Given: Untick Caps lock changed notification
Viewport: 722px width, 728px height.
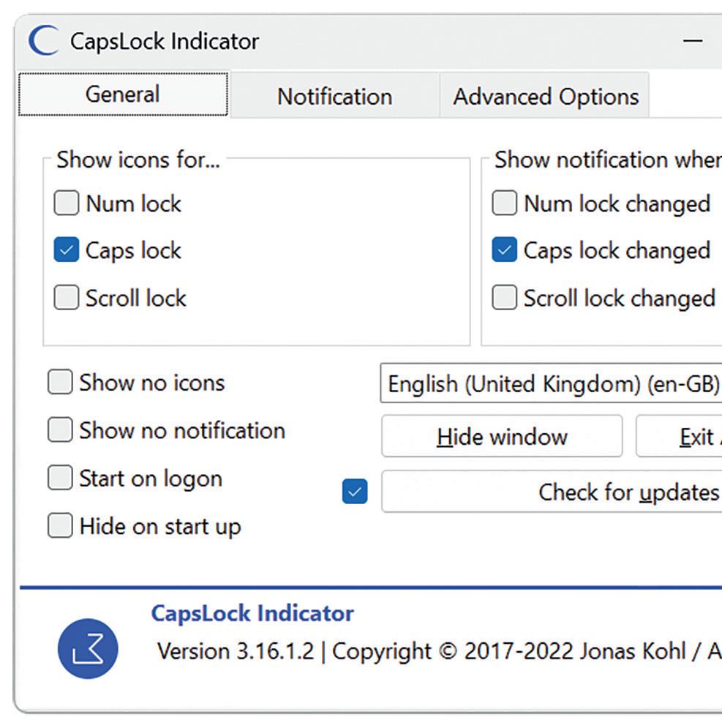Looking at the screenshot, I should 504,249.
